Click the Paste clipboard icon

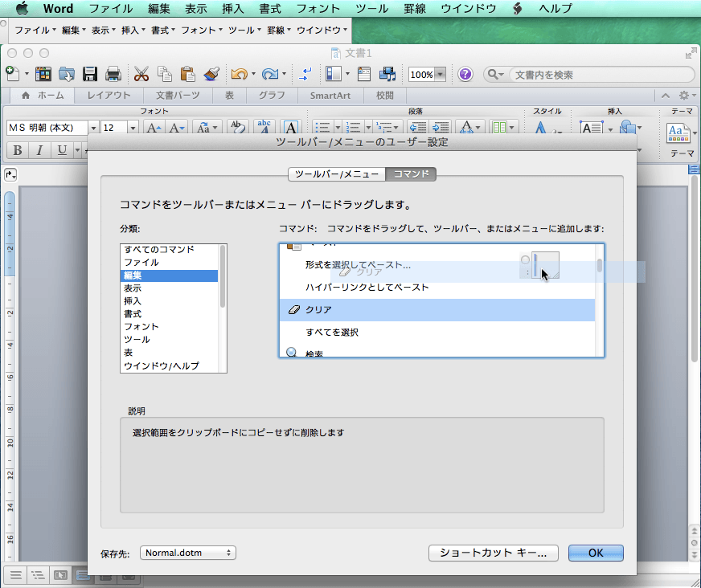pos(188,74)
